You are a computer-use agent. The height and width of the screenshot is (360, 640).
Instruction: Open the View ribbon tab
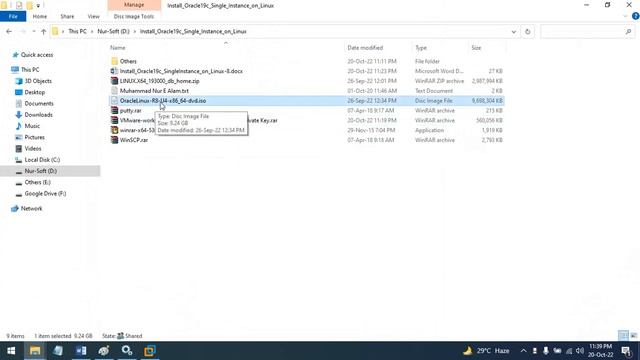pyautogui.click(x=93, y=16)
